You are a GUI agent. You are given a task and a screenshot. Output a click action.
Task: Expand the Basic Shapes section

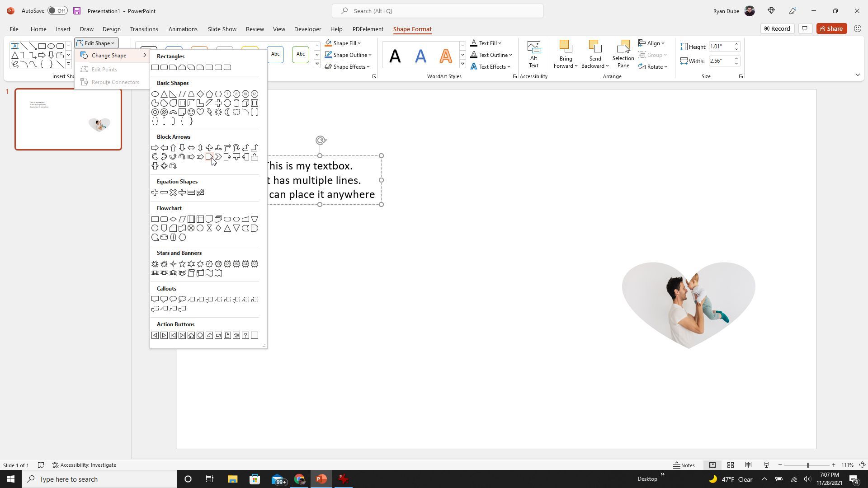click(x=172, y=83)
